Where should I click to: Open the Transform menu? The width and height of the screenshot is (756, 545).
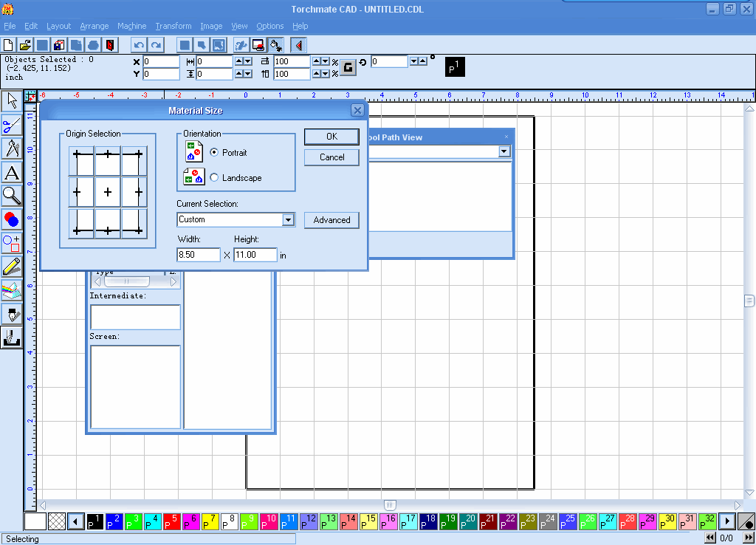173,26
